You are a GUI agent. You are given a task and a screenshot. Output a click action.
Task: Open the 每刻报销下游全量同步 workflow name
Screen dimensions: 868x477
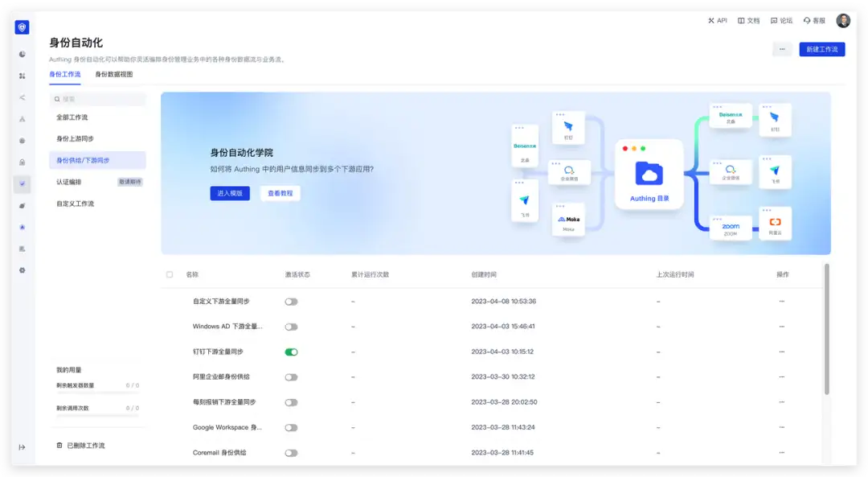pos(224,402)
